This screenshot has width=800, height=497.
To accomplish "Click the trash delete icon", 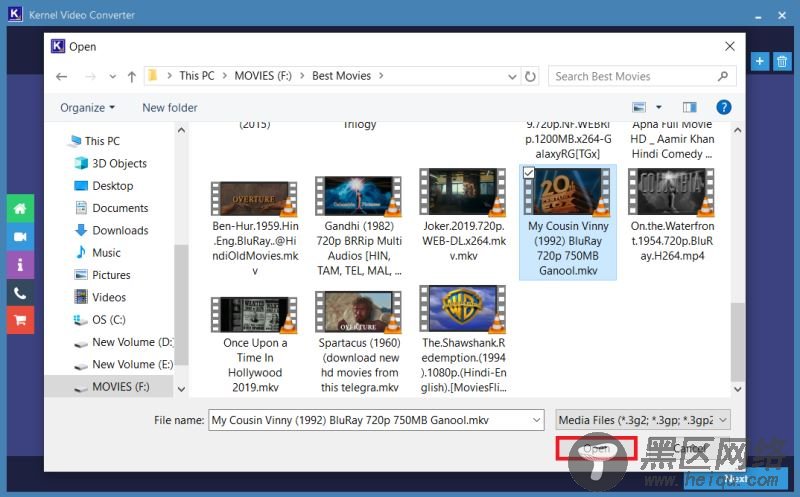I will [x=782, y=62].
